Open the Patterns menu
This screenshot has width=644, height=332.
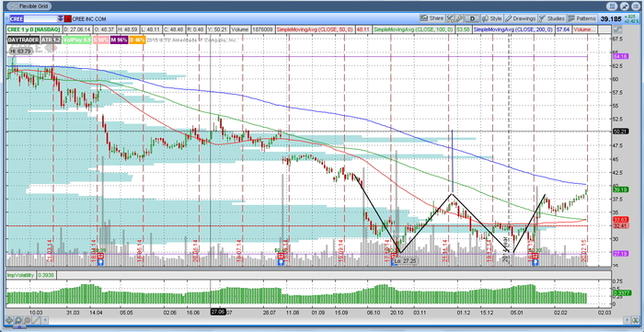pyautogui.click(x=582, y=18)
